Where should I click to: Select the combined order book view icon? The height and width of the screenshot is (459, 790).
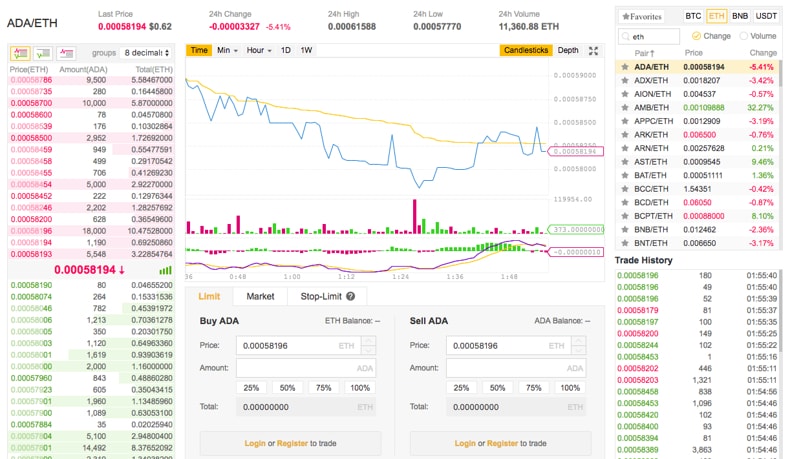(x=21, y=53)
